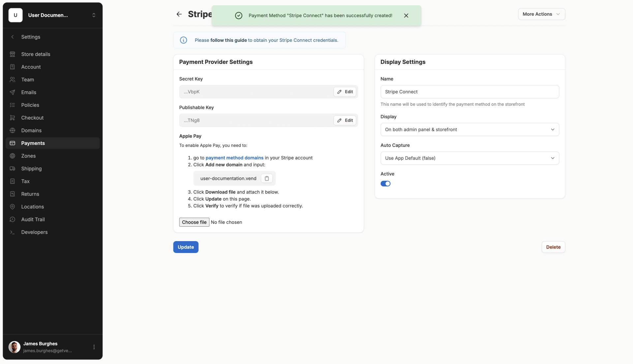Open the Policies settings page
The width and height of the screenshot is (633, 364).
click(x=53, y=105)
